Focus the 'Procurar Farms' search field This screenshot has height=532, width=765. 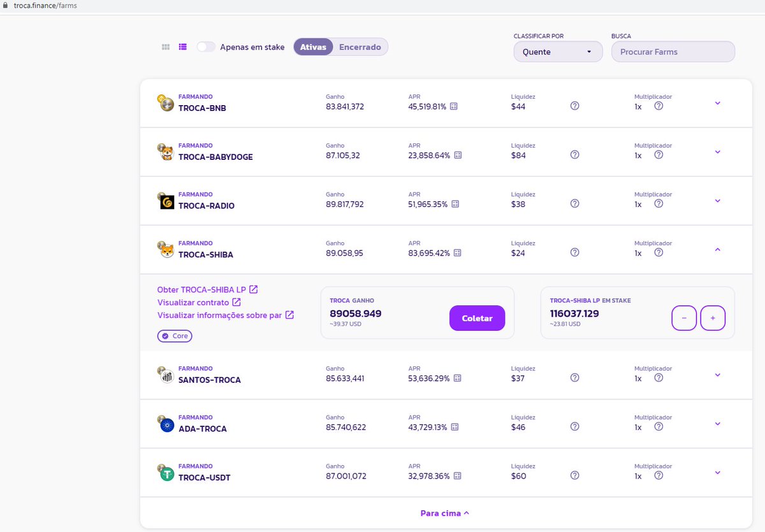(673, 52)
